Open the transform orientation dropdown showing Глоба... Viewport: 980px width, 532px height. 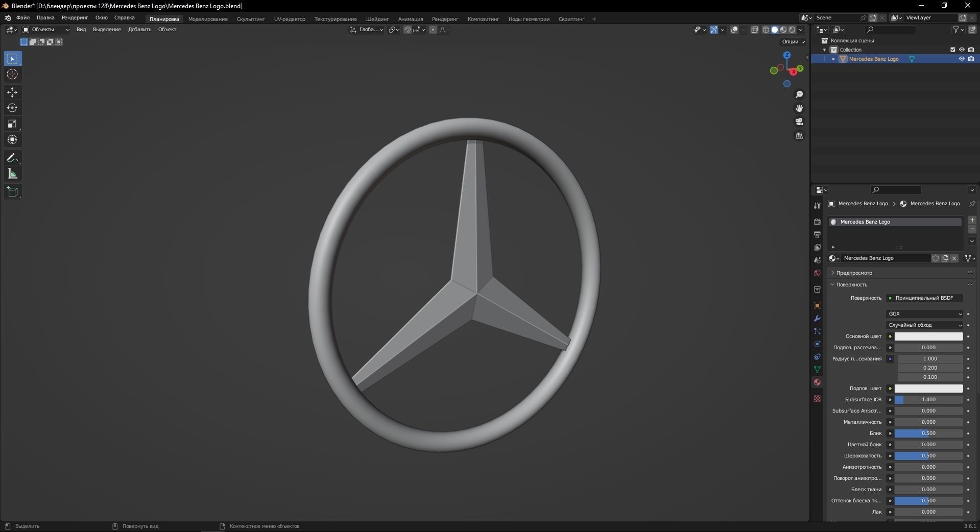(367, 30)
